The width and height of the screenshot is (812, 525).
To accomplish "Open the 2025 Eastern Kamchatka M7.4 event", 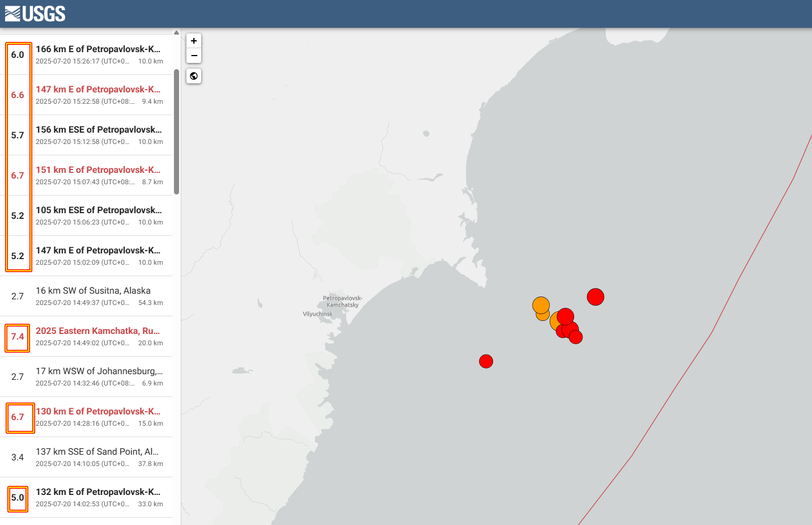I will [x=97, y=331].
